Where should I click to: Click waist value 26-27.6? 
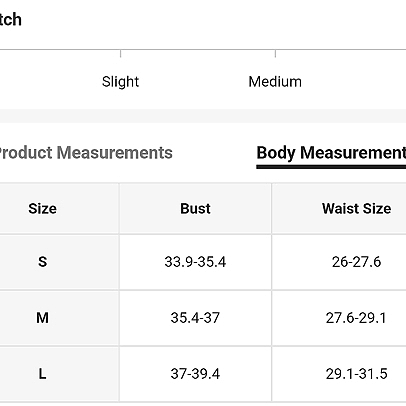click(356, 262)
